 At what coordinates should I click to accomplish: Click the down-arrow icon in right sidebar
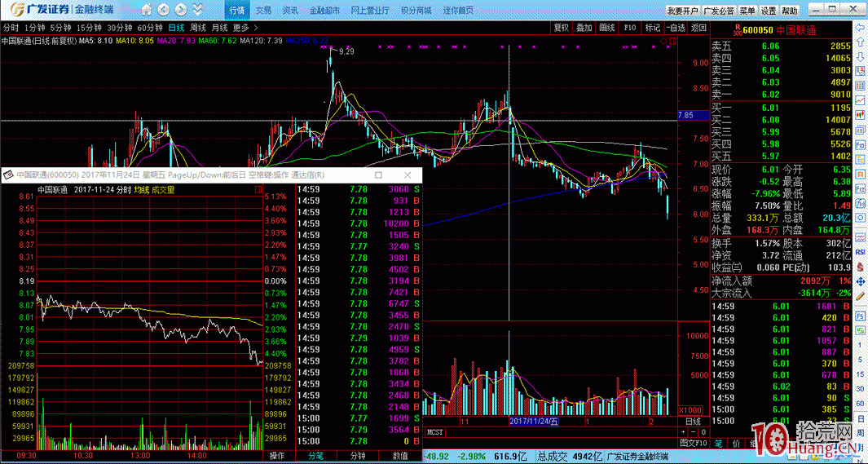point(861,57)
